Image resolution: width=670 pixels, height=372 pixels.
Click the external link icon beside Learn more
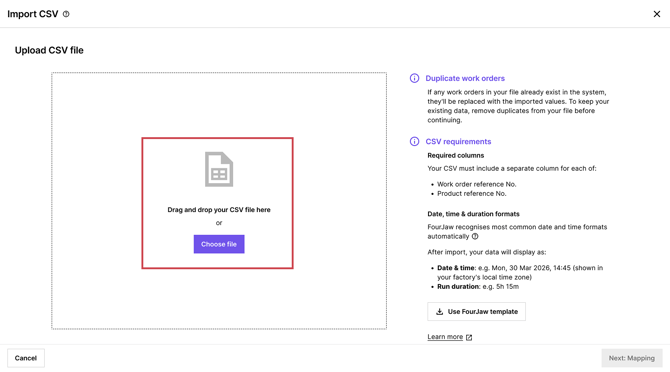coord(469,337)
